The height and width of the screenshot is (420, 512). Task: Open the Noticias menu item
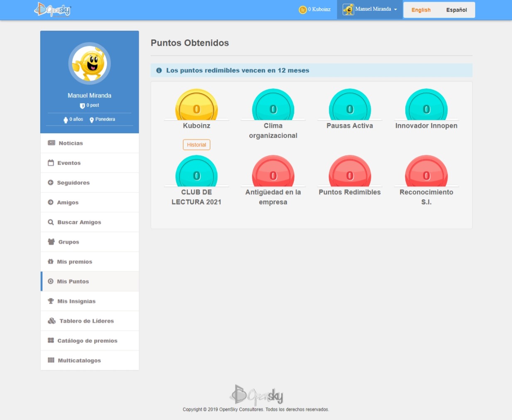tap(90, 143)
